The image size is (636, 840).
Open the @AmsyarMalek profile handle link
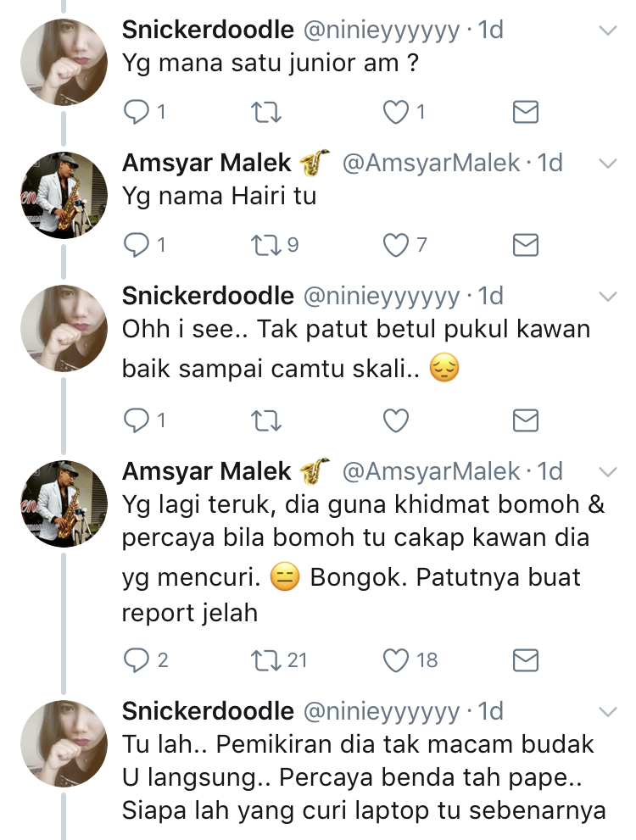[x=431, y=163]
